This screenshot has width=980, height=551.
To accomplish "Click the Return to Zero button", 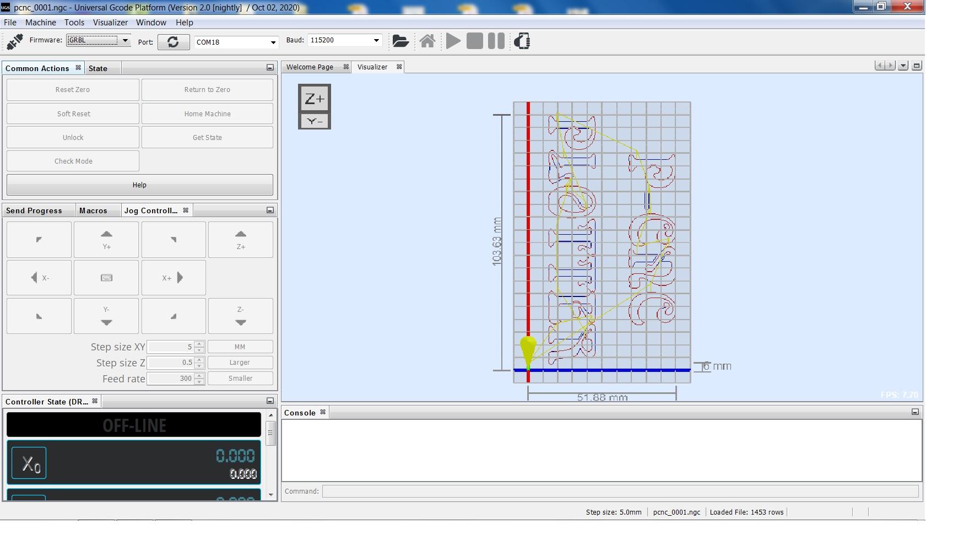I will [x=207, y=90].
